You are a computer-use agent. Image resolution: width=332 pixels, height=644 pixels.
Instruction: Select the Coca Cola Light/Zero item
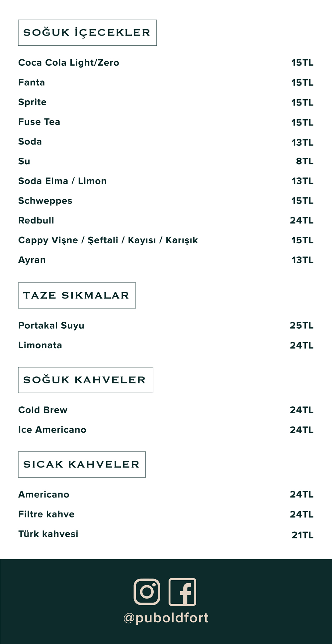[x=68, y=63]
